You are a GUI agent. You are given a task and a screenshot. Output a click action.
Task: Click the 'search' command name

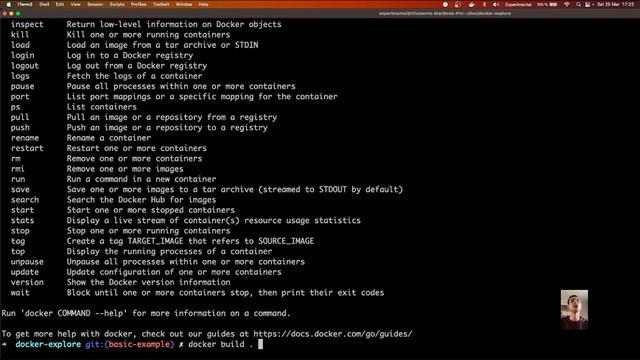pos(25,200)
